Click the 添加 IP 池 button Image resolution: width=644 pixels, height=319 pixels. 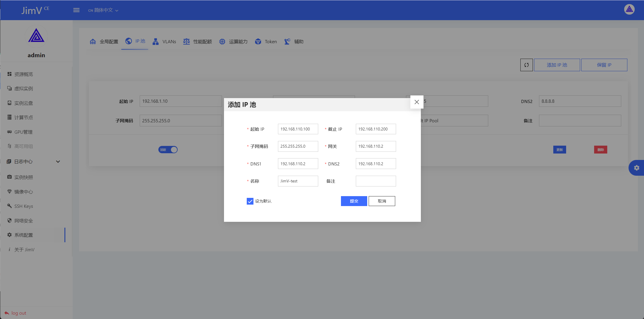point(557,65)
